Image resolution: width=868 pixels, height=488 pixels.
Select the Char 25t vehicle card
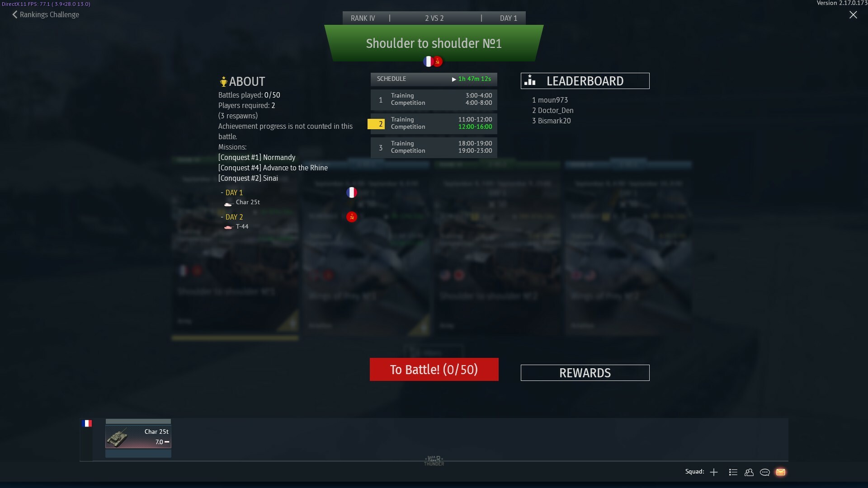138,438
